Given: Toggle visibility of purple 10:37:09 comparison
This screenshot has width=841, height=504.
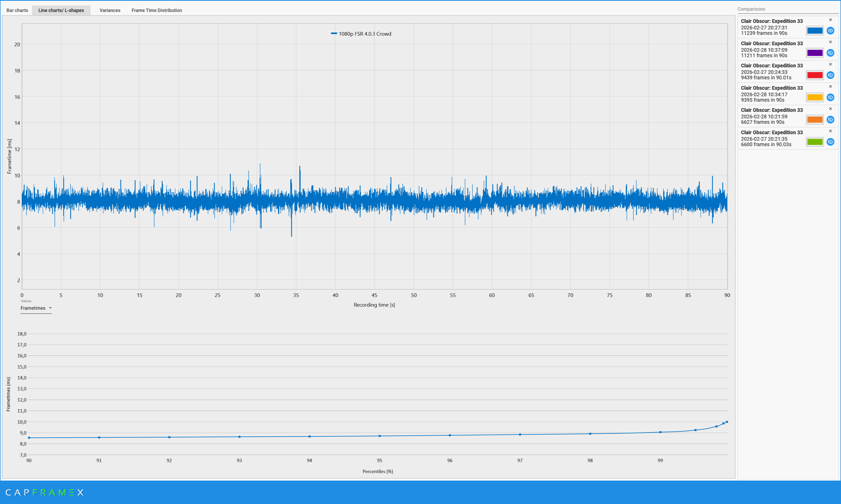Looking at the screenshot, I should [x=831, y=53].
